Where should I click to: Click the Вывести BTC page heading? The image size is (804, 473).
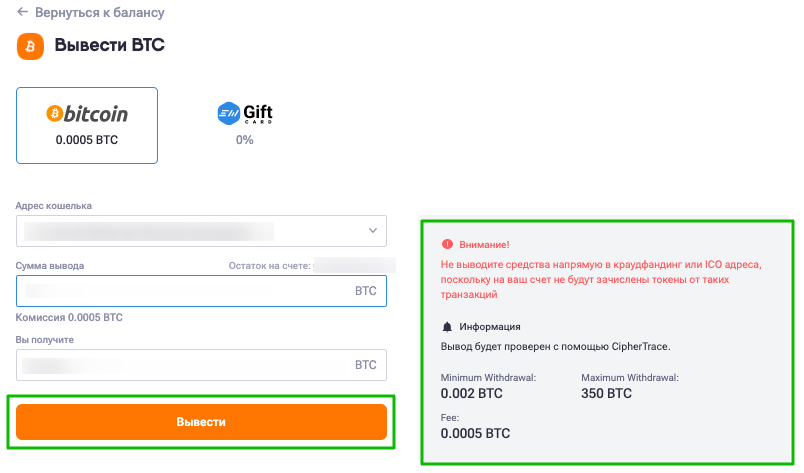(x=109, y=45)
